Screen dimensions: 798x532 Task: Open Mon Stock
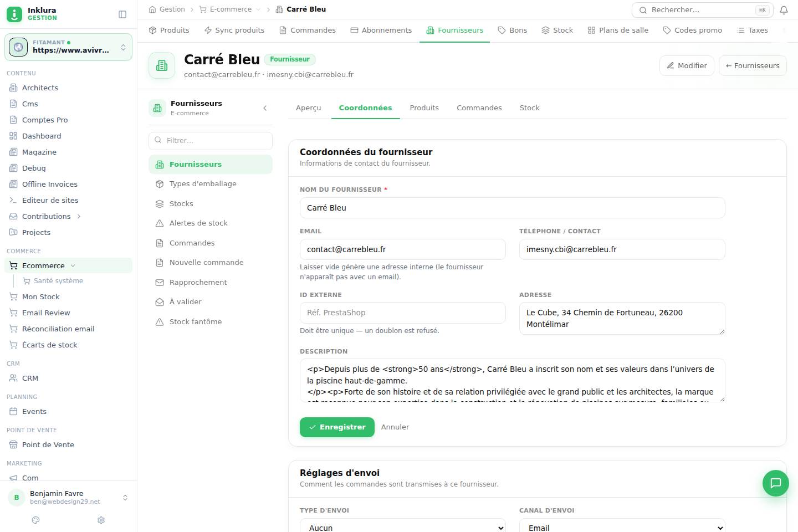coord(68,296)
